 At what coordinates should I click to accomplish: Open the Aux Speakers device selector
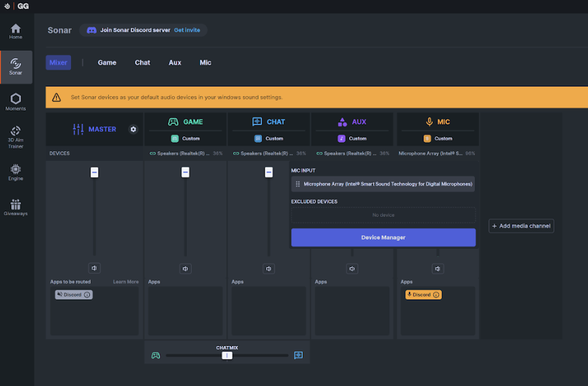coord(352,153)
